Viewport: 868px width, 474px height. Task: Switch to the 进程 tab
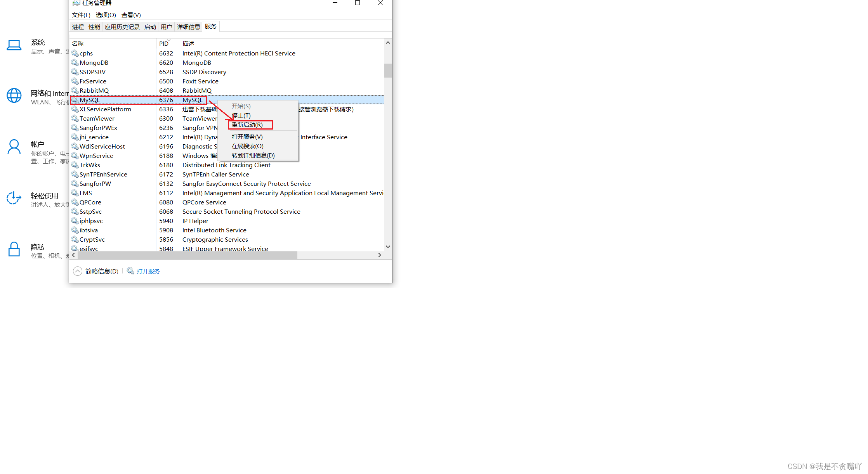[78, 27]
